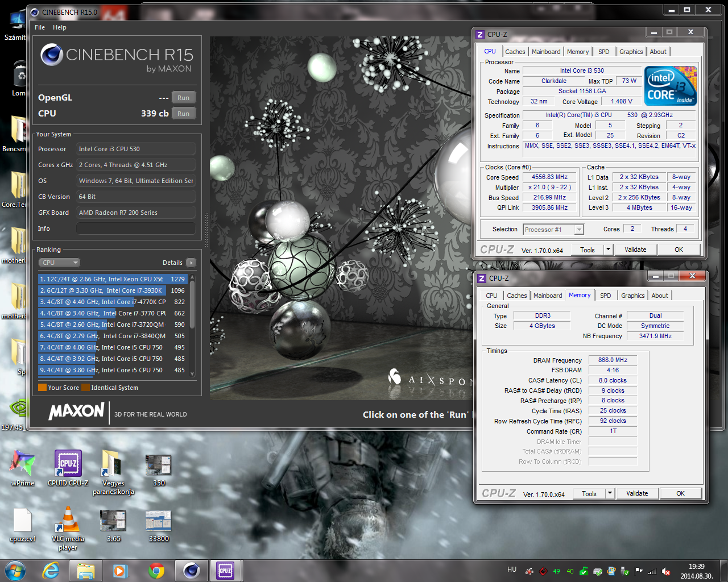Select ranking row 5 Intel Core i7-3720QM

pyautogui.click(x=113, y=325)
